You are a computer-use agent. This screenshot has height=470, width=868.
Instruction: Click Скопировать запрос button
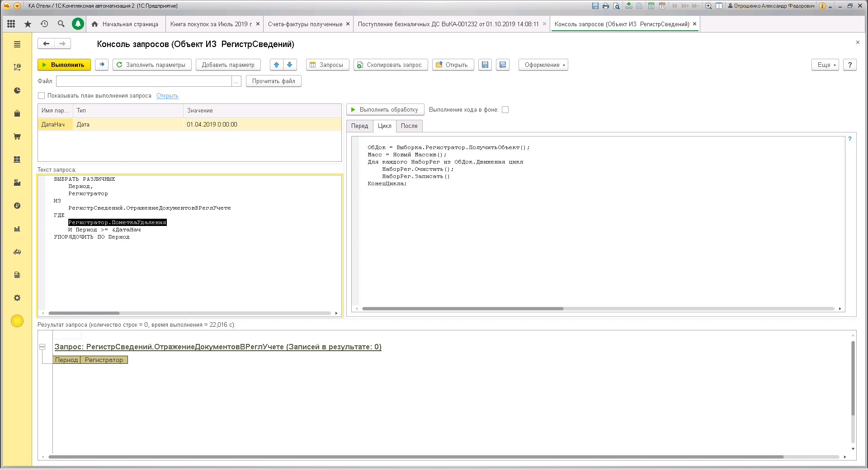391,65
